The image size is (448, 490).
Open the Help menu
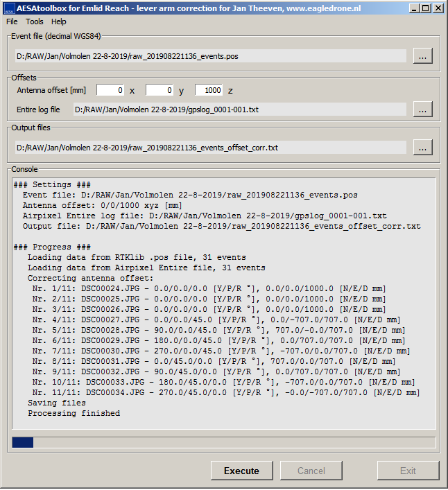click(59, 21)
